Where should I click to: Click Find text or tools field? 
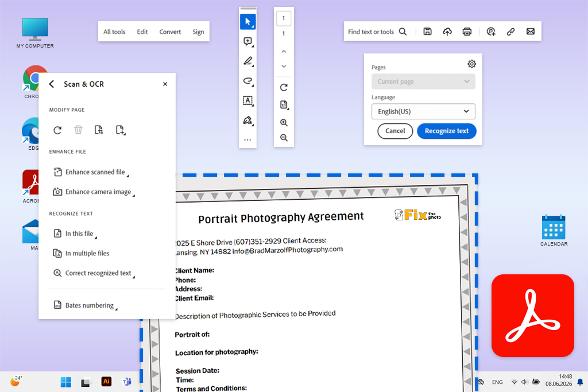371,32
